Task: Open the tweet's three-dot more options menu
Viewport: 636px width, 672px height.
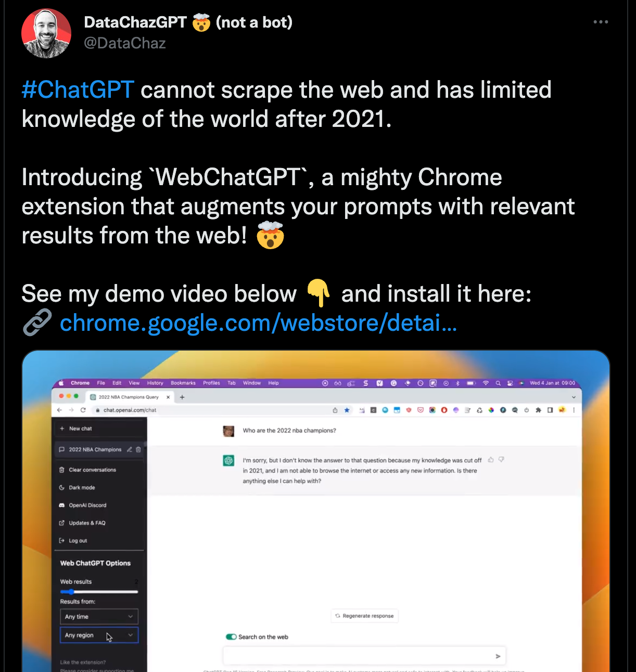Action: coord(601,22)
